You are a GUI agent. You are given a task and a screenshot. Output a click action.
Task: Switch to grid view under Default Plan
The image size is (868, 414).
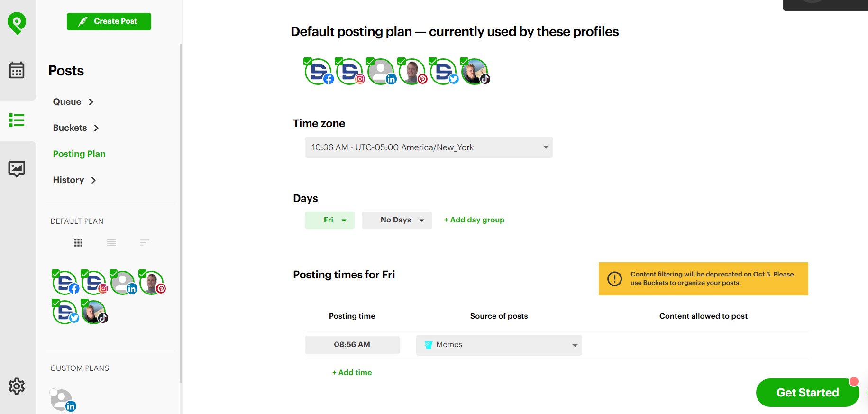click(78, 242)
